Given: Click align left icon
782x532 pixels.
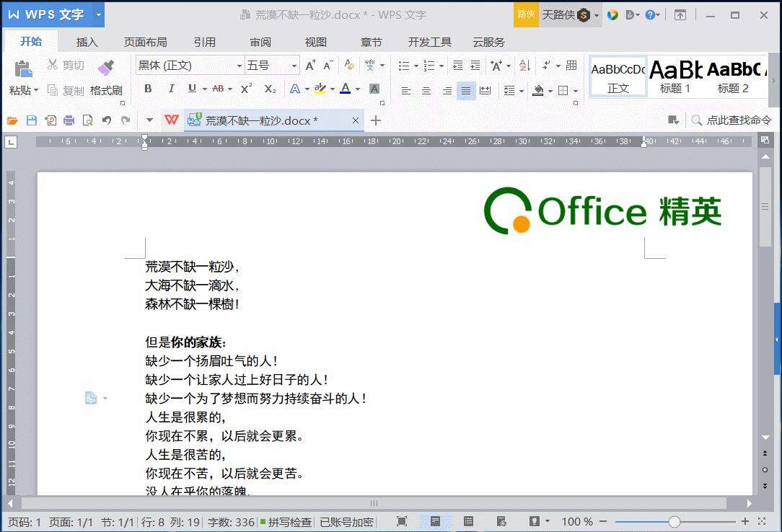Looking at the screenshot, I should (406, 91).
